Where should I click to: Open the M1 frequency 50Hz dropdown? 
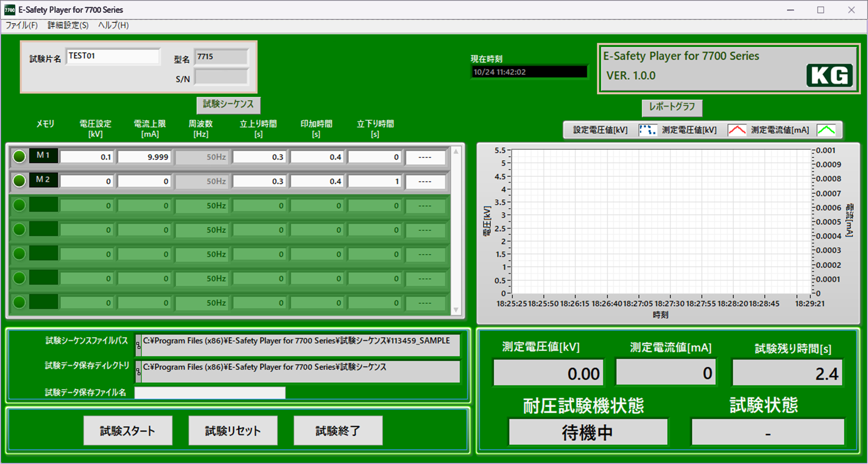[x=202, y=157]
